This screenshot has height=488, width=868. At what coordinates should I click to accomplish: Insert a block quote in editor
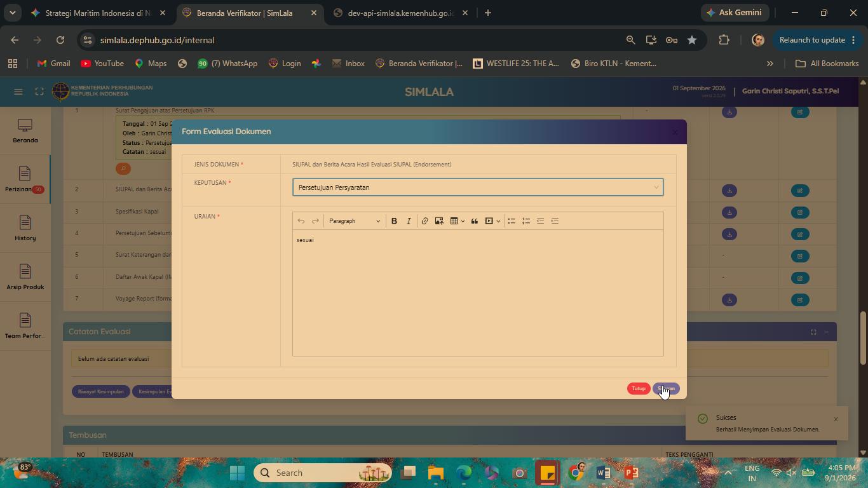pos(474,221)
